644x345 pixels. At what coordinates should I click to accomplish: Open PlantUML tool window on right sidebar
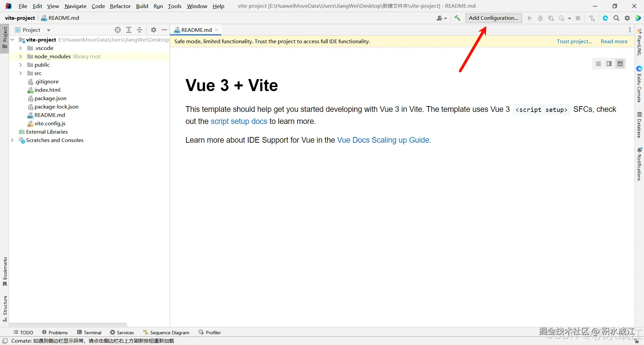pyautogui.click(x=639, y=42)
